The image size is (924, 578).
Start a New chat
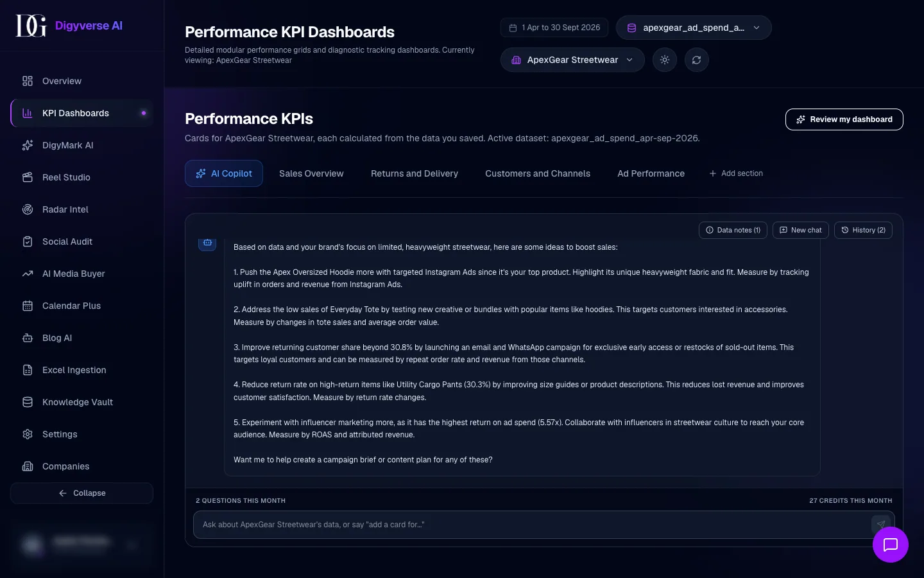801,230
